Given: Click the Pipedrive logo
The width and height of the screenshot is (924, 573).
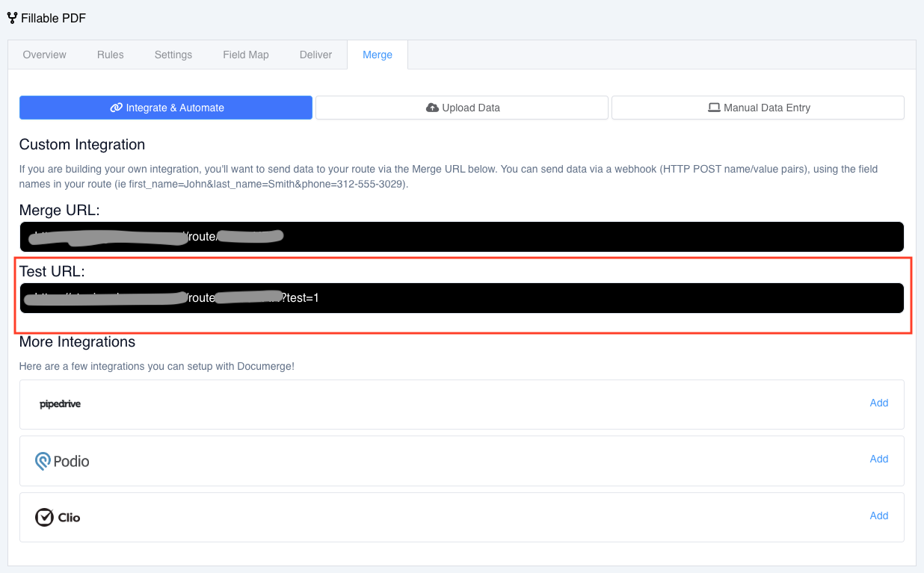Looking at the screenshot, I should tap(60, 404).
